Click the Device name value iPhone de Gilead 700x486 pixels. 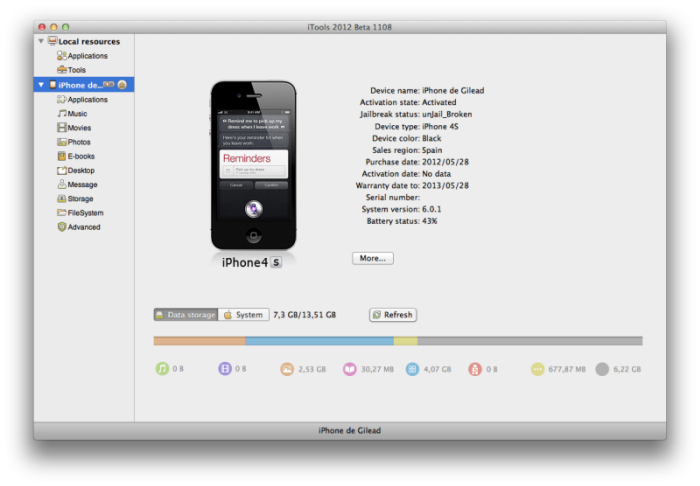pyautogui.click(x=453, y=91)
